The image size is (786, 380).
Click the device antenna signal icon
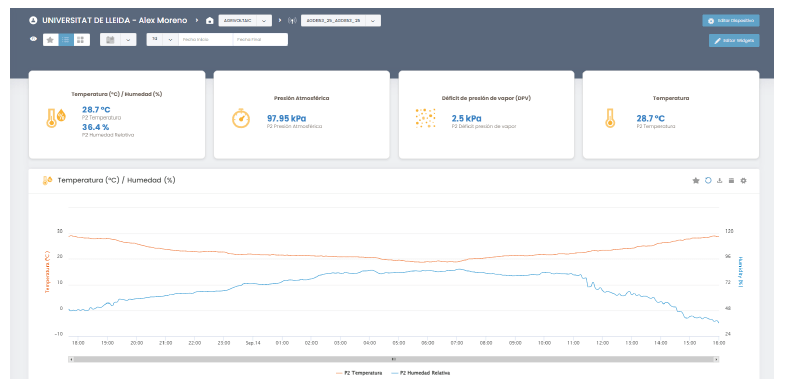pyautogui.click(x=292, y=21)
